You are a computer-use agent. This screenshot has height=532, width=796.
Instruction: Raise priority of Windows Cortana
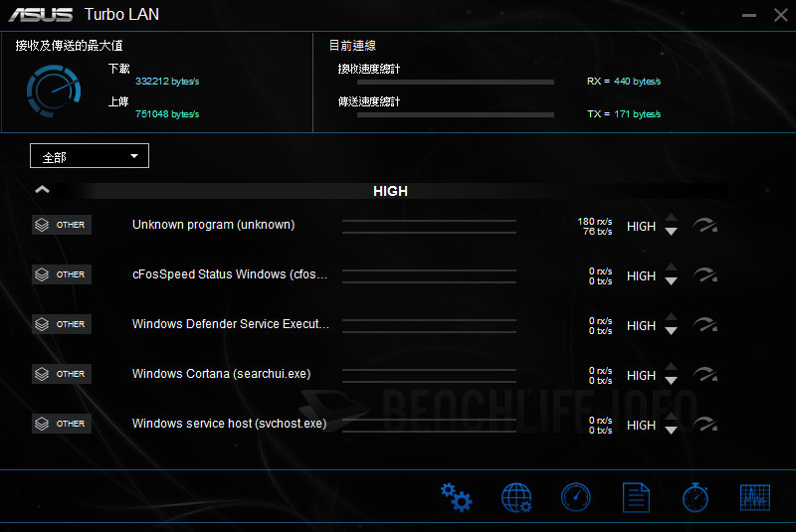[671, 367]
